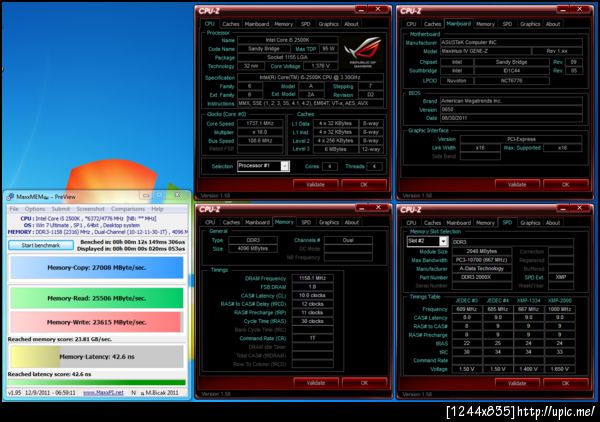Select Memory tab in top-right CPU-Z window
Screen dimensions: 600x422
(485, 24)
